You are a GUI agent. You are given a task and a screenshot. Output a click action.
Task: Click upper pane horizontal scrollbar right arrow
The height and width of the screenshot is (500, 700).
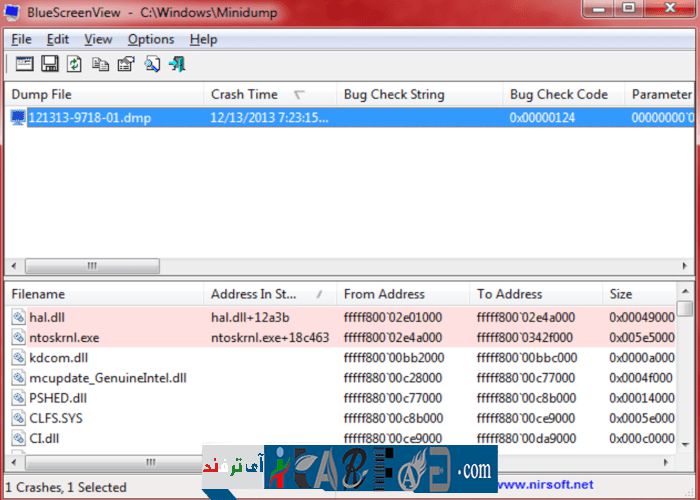[x=685, y=266]
